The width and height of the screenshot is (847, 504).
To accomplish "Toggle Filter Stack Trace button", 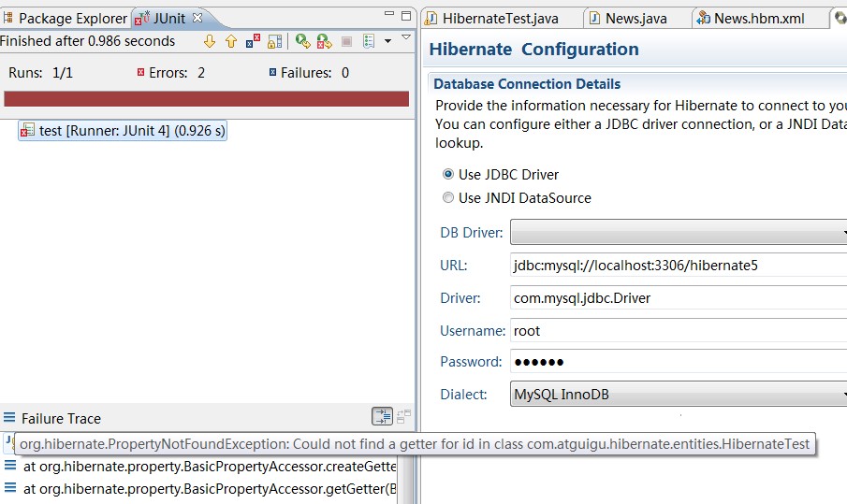I will click(x=383, y=417).
